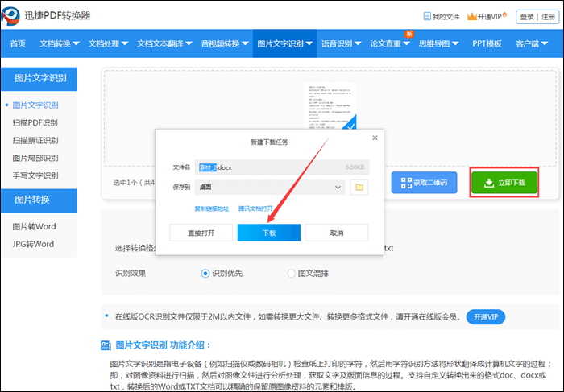
Task: Expand 图片文字识别 nav dropdown
Action: (284, 43)
